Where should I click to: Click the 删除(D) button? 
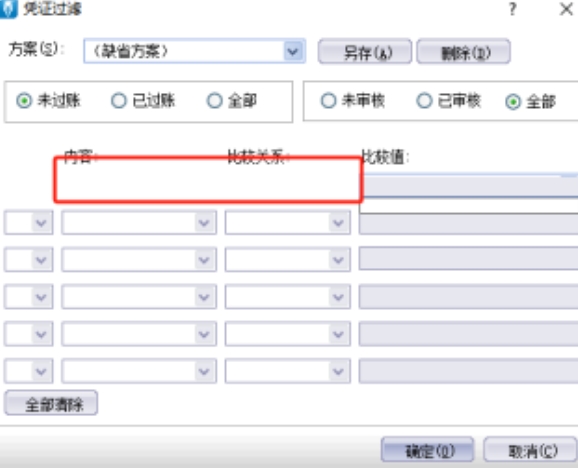(x=463, y=51)
